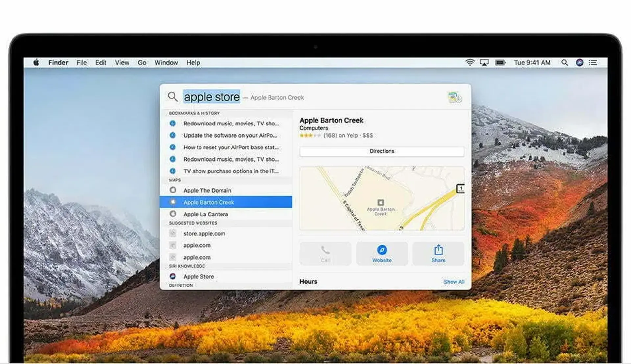Click the (168) on Yelp rating text
The image size is (631, 364).
tap(340, 135)
